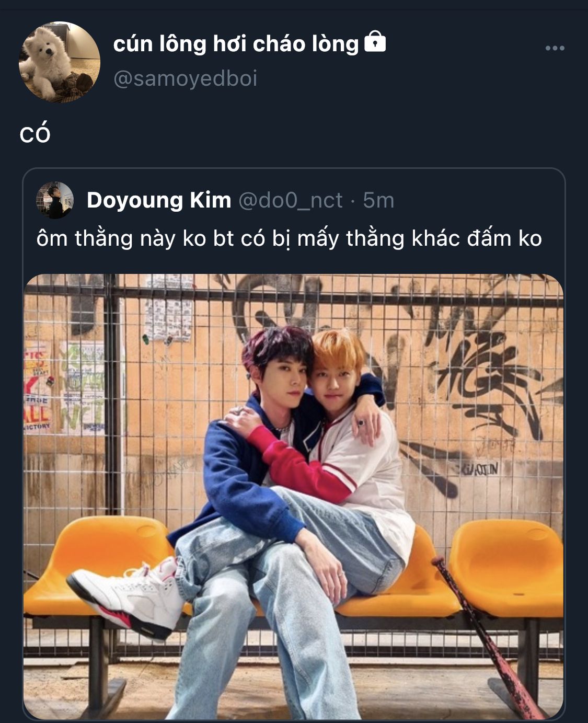Screen dimensions: 588x723
Task: Open the Samoyed dog profile avatar
Action: tap(60, 62)
